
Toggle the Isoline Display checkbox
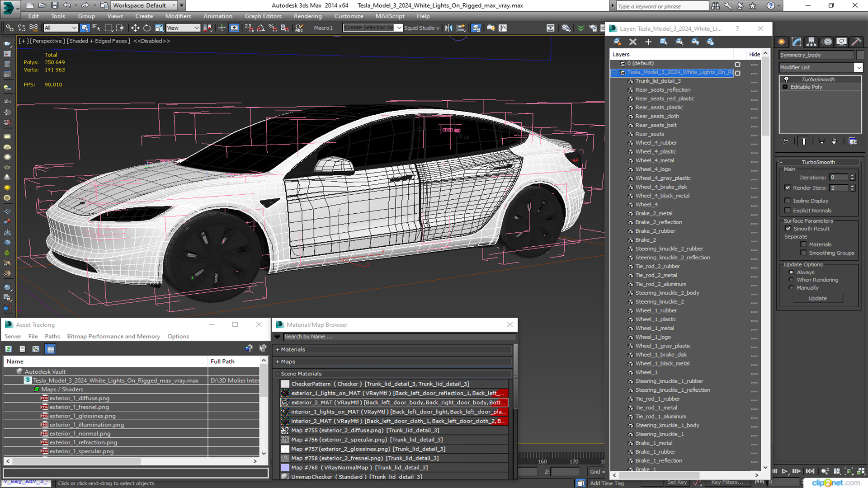tap(788, 201)
